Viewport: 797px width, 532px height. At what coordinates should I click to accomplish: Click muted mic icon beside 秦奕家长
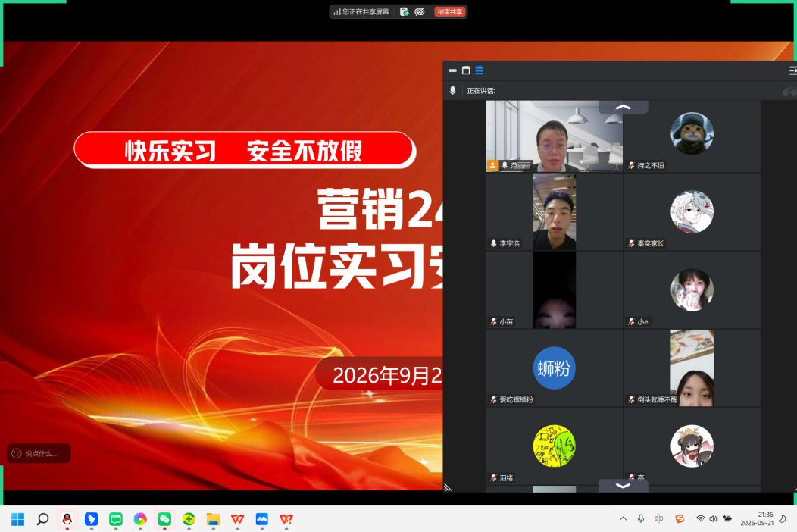[631, 243]
